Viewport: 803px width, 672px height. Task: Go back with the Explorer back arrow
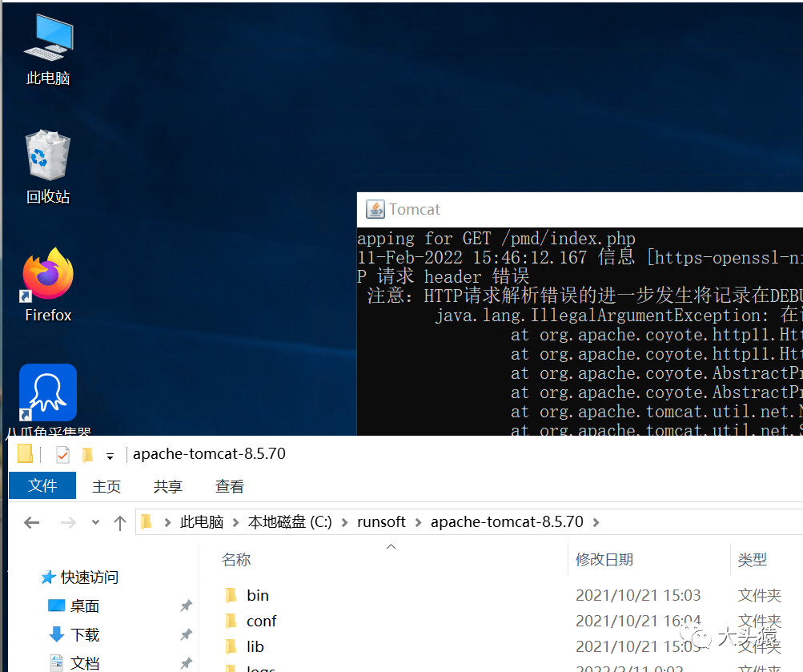(x=32, y=522)
